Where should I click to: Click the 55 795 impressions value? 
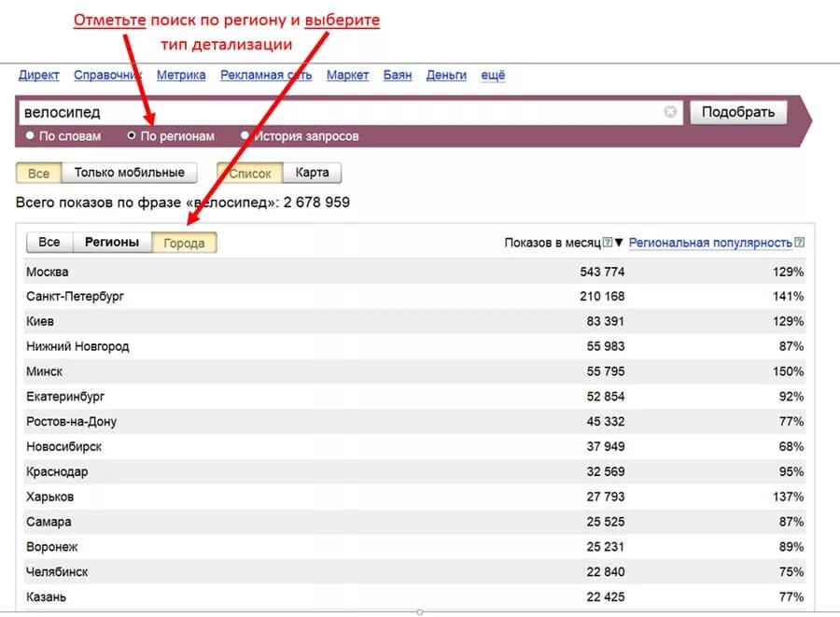606,372
